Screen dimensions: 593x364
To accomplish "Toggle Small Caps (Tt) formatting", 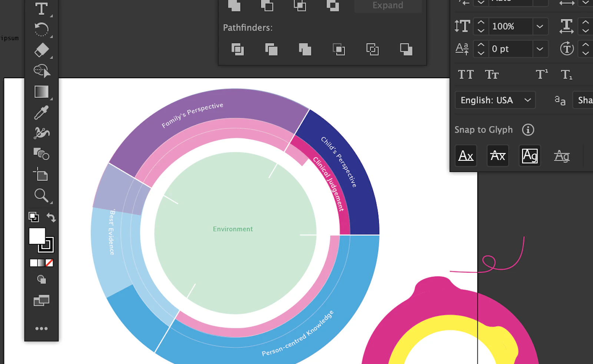I will point(492,75).
